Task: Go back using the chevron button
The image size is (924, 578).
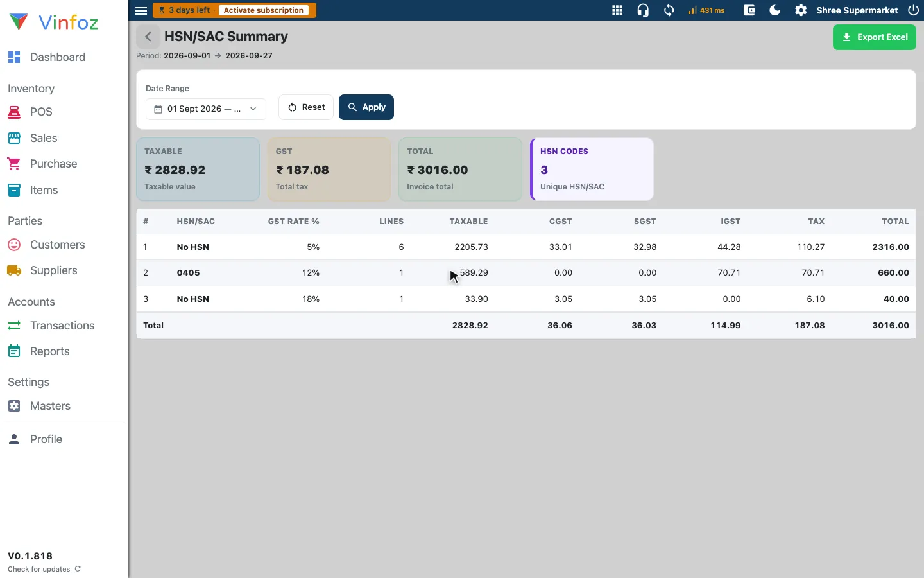Action: coord(148,37)
